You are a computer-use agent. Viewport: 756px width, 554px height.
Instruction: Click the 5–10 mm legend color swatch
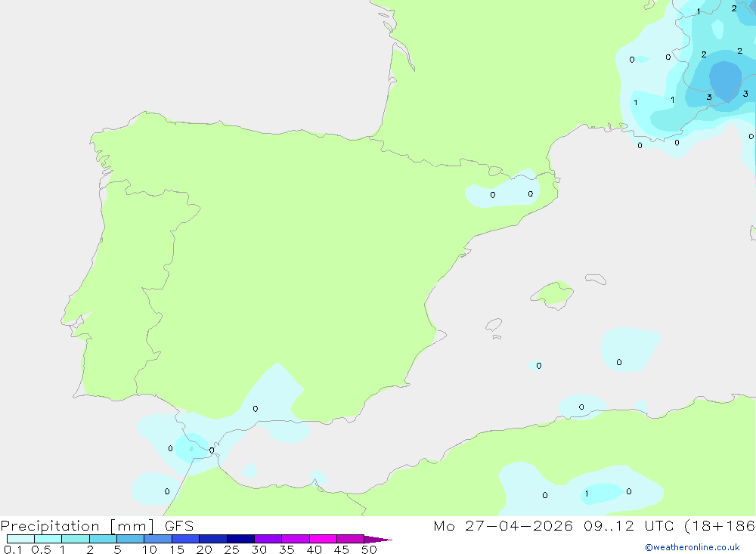click(130, 539)
